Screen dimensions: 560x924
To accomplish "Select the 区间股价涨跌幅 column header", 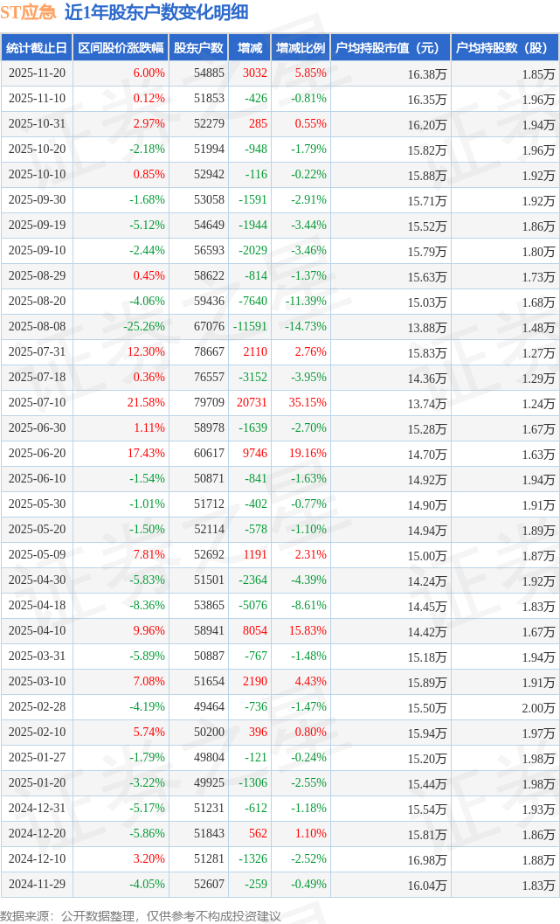I will point(120,48).
